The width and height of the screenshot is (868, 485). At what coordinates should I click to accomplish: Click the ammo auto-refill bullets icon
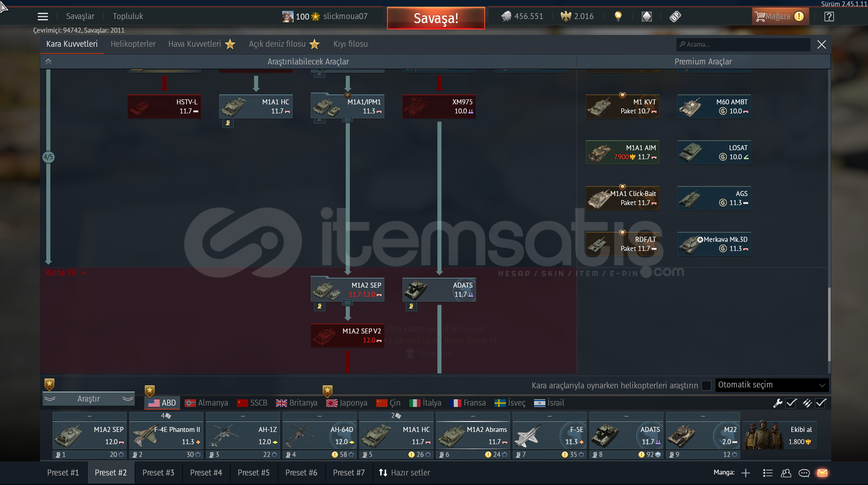point(807,403)
